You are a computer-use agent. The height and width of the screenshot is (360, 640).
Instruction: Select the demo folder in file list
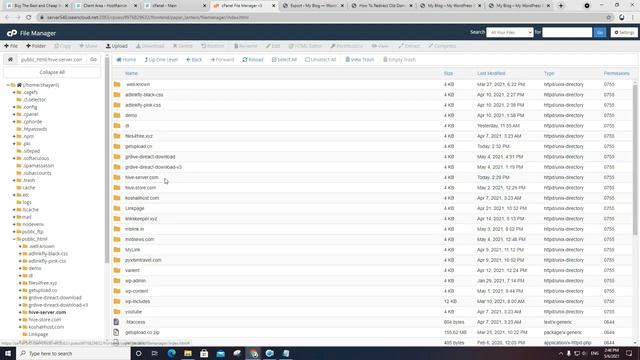[131, 116]
